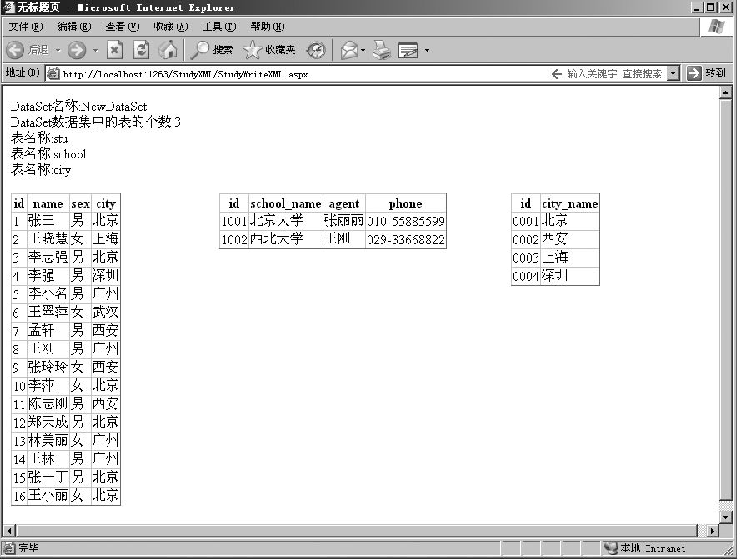Click the '表名称:school' line

click(48, 153)
